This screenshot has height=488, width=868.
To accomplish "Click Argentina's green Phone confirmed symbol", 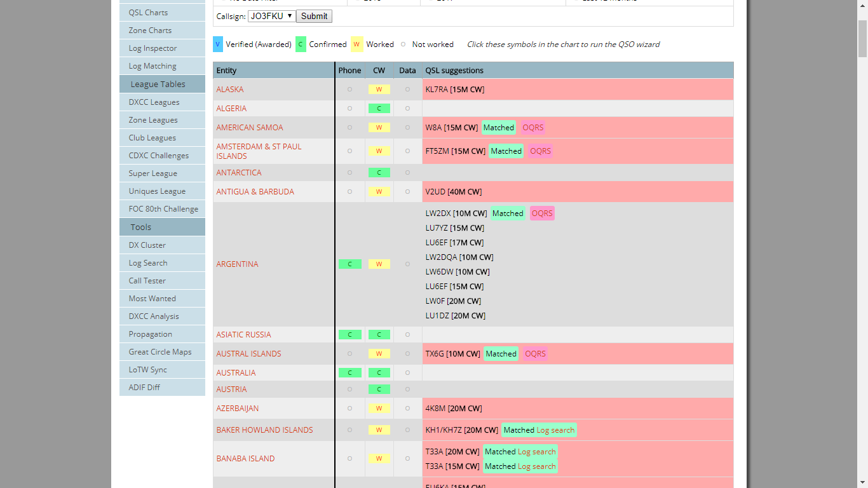I will tap(349, 264).
